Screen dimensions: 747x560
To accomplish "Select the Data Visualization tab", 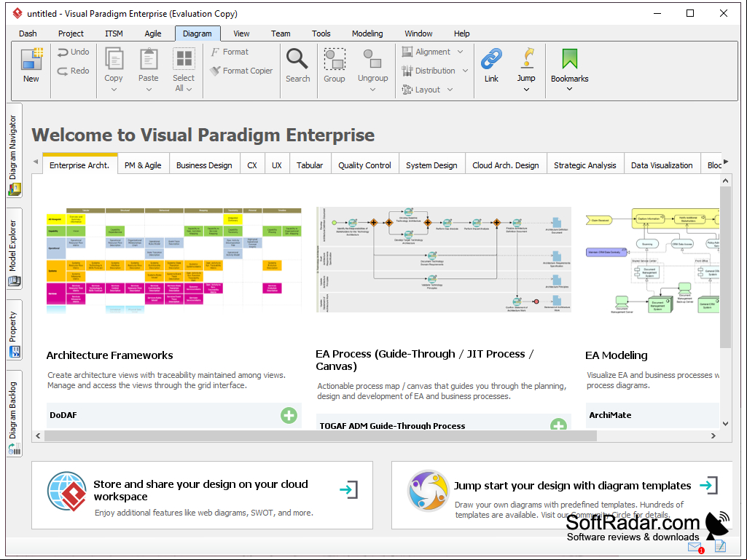I will 662,165.
